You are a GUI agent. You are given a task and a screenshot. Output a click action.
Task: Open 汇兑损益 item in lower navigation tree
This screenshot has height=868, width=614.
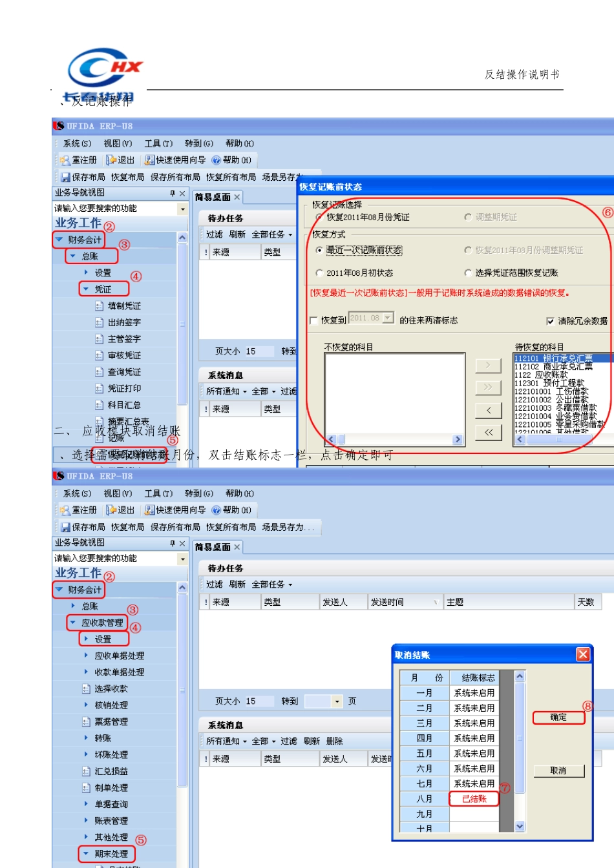(x=105, y=771)
